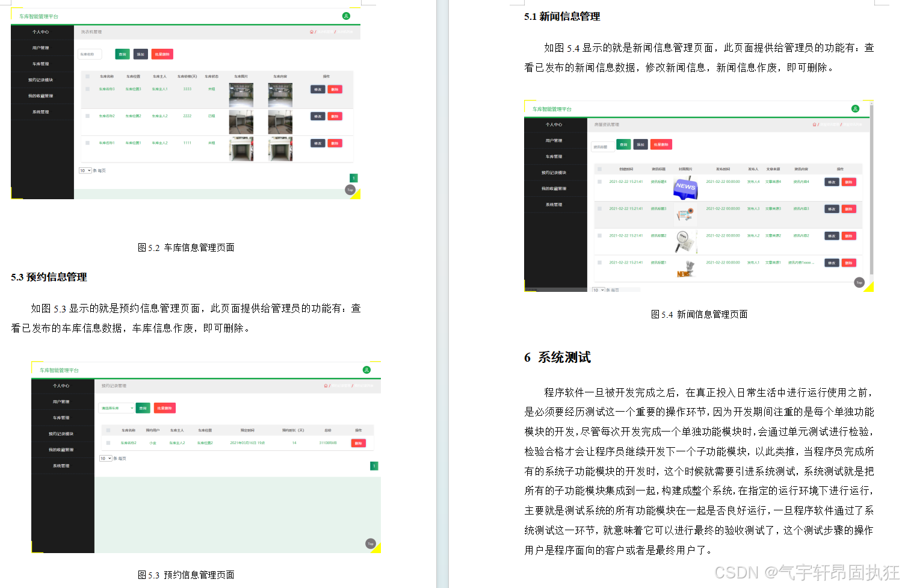Click user avatar icon in news management figure
This screenshot has width=902, height=588.
click(855, 109)
